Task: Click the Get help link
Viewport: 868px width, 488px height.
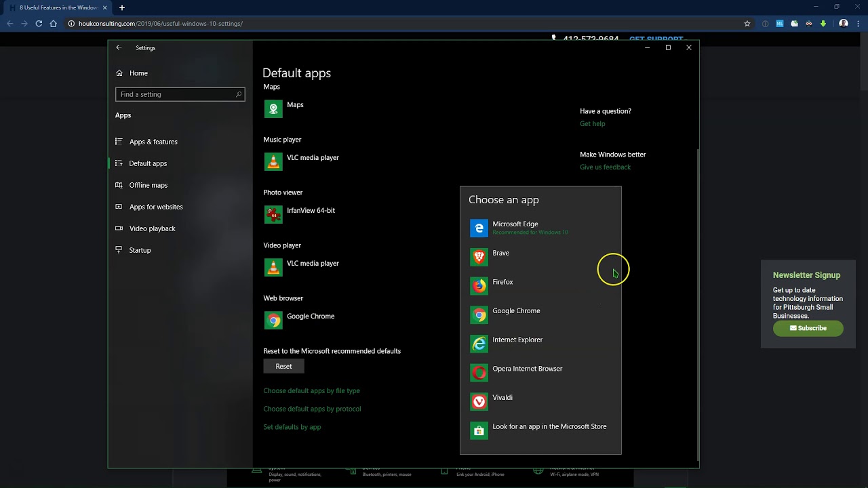Action: (x=593, y=123)
